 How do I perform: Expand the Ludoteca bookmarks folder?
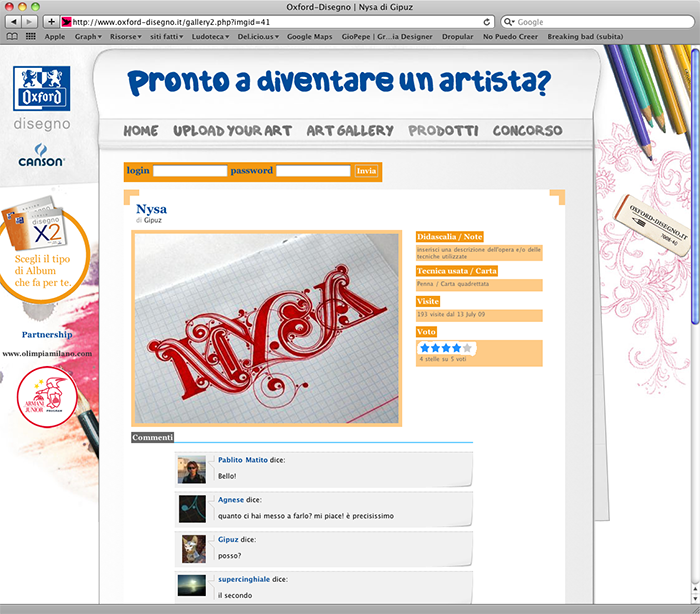(210, 37)
